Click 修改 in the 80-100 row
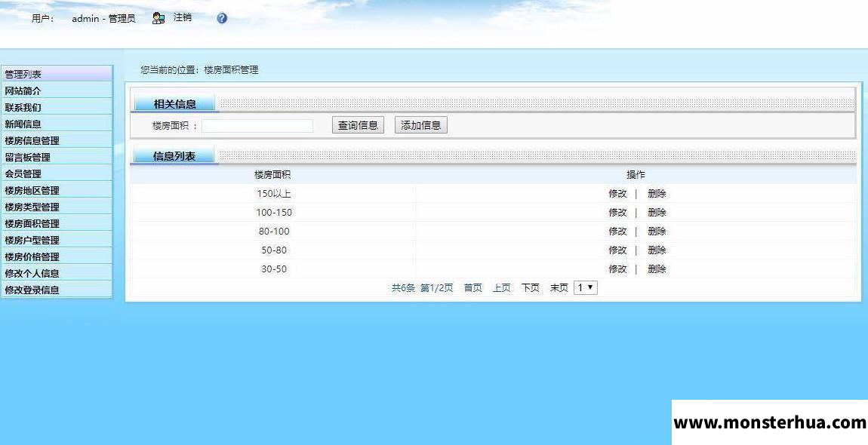The height and width of the screenshot is (445, 868). point(617,232)
